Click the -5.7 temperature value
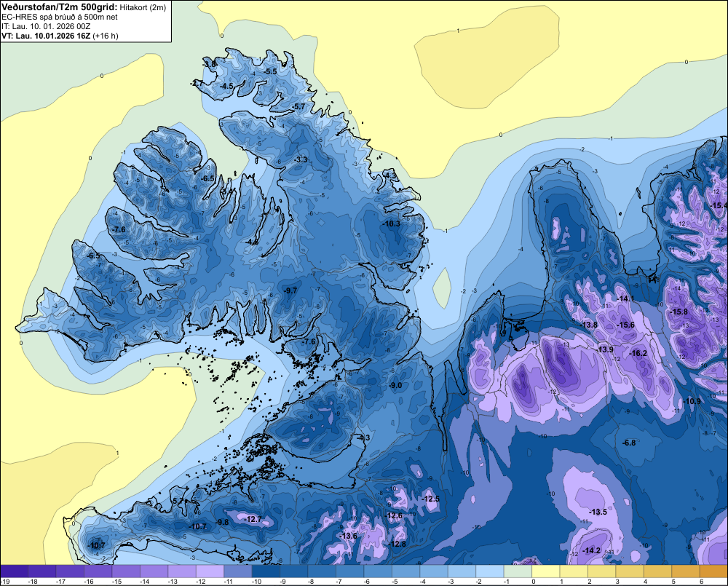This screenshot has height=586, width=728. coord(299,106)
